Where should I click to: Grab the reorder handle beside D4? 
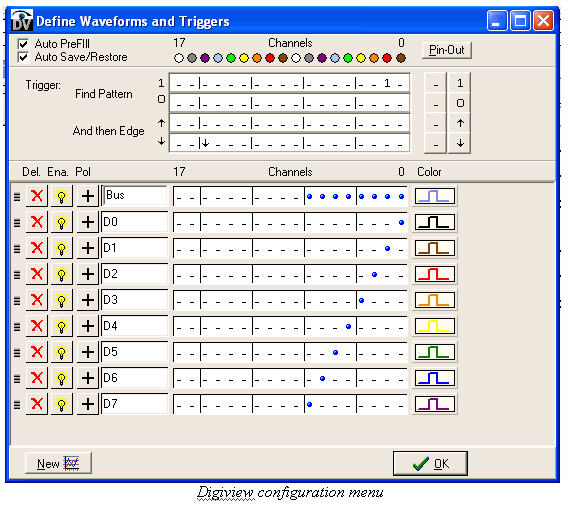point(17,327)
